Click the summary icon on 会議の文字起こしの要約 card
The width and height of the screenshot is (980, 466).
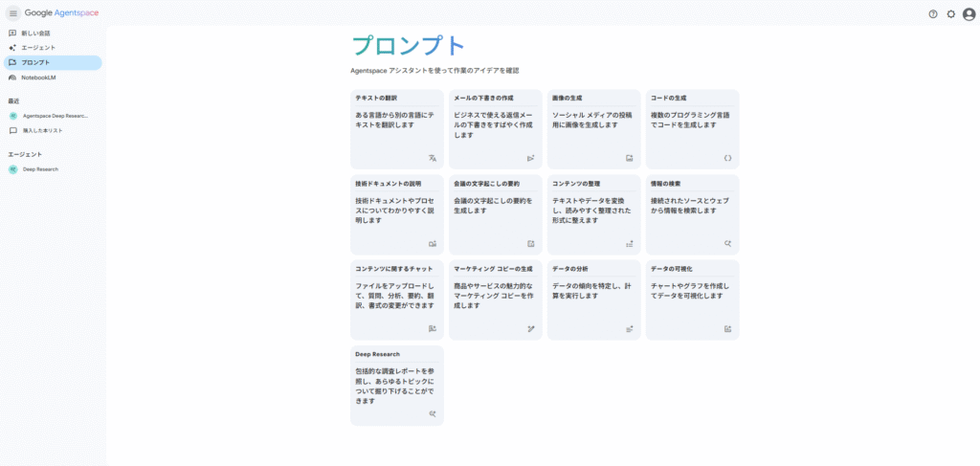[x=530, y=244]
